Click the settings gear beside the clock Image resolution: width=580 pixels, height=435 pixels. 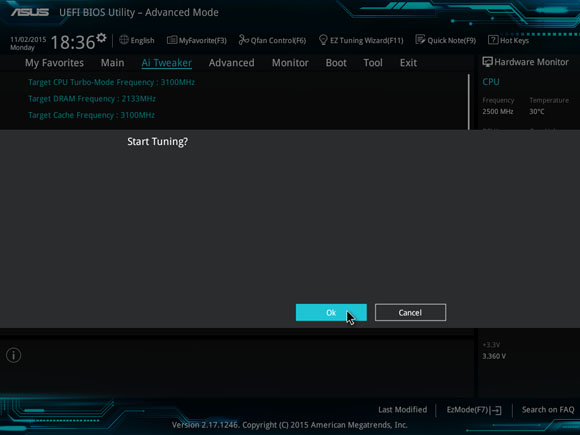[101, 38]
